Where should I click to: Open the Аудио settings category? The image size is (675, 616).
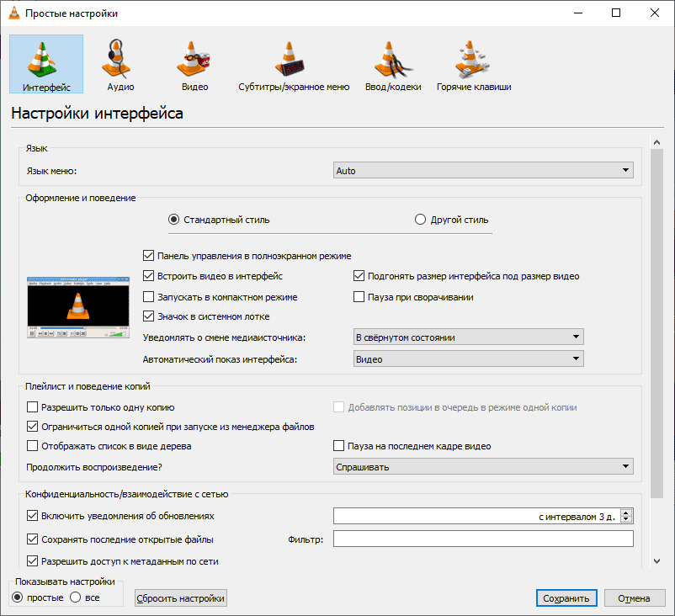120,65
